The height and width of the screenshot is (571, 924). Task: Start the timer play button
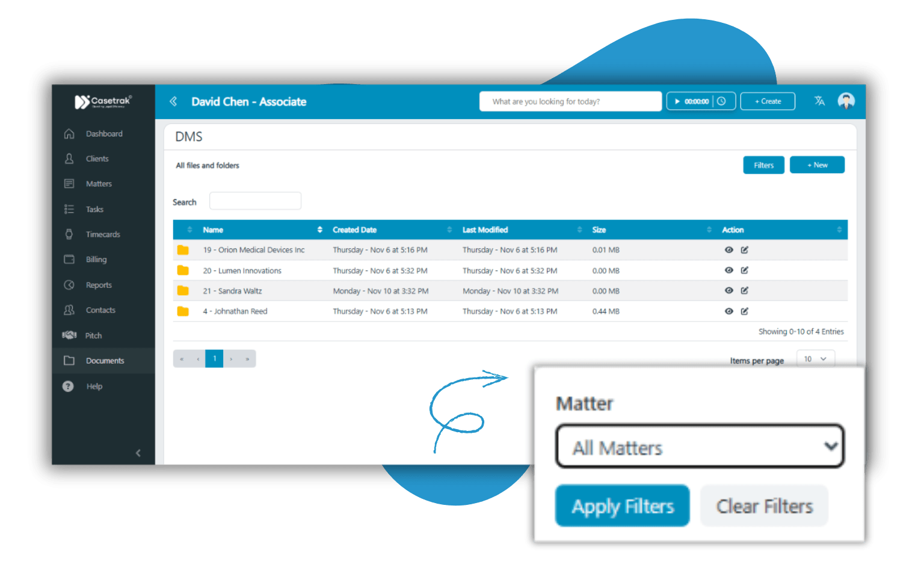[x=677, y=102]
